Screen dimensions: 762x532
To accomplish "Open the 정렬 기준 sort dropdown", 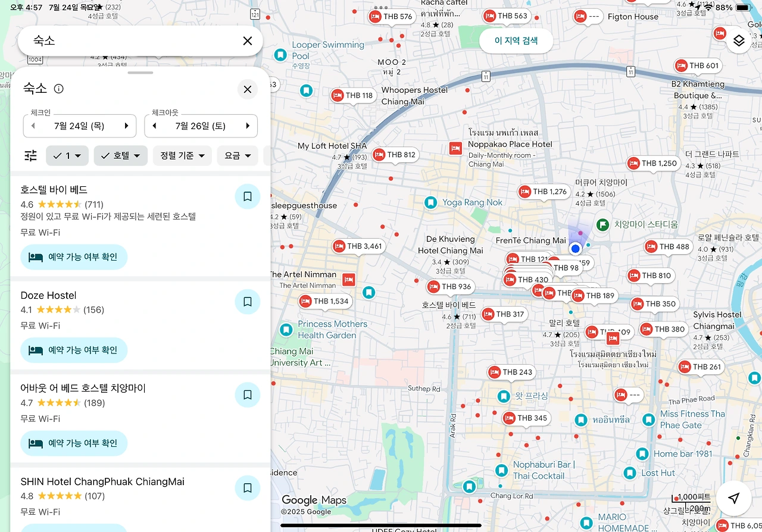I will coord(182,156).
